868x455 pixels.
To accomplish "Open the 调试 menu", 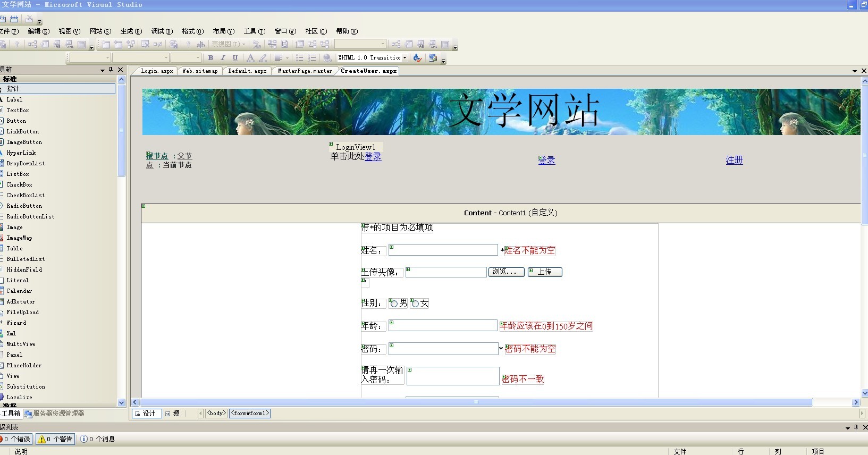I will pyautogui.click(x=162, y=31).
